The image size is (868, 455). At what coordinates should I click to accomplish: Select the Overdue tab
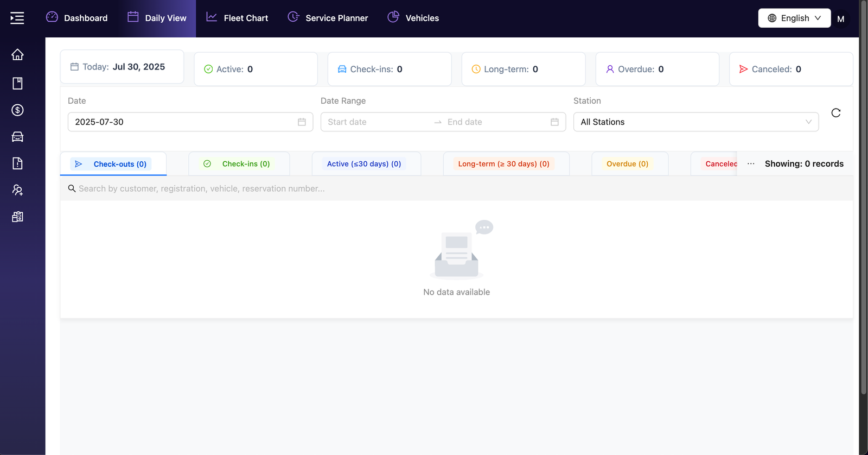tap(627, 164)
